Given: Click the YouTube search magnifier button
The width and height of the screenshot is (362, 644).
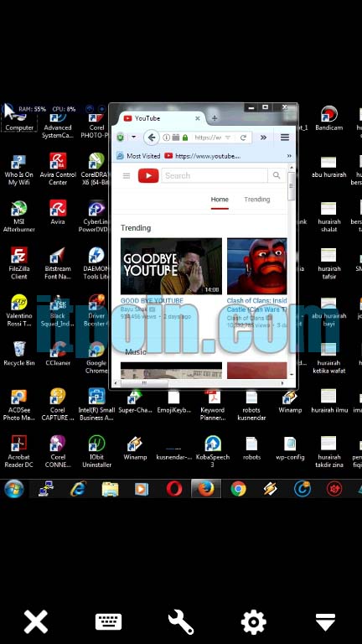Looking at the screenshot, I should coord(277,176).
